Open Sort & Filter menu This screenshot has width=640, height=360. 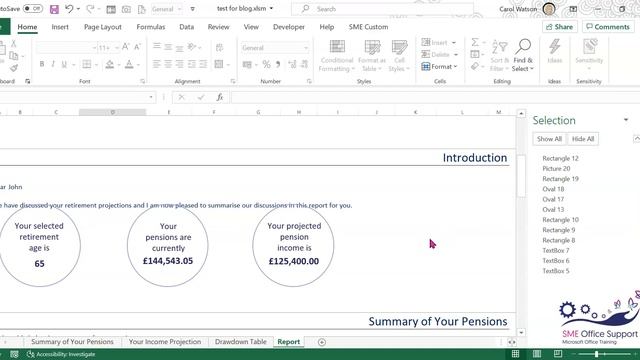500,56
